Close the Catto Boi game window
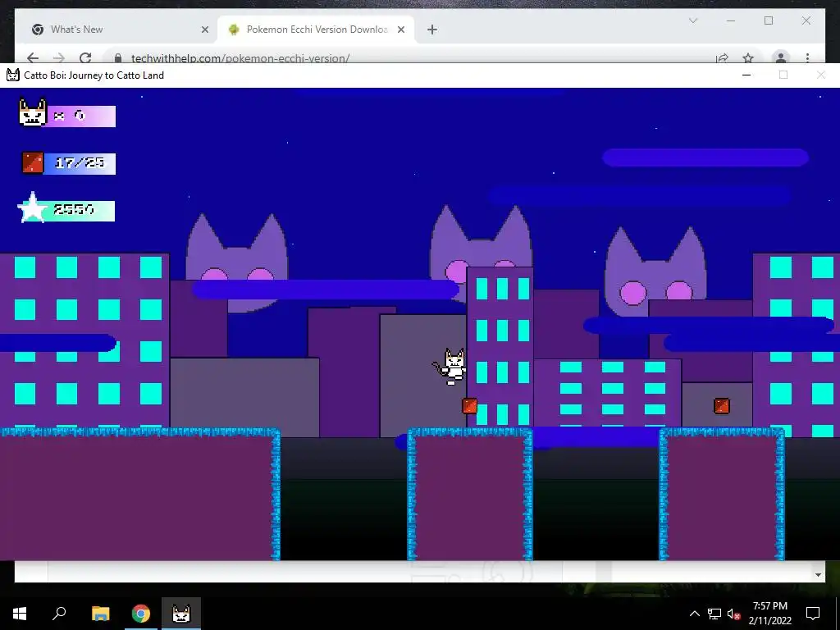840x630 pixels. click(820, 75)
